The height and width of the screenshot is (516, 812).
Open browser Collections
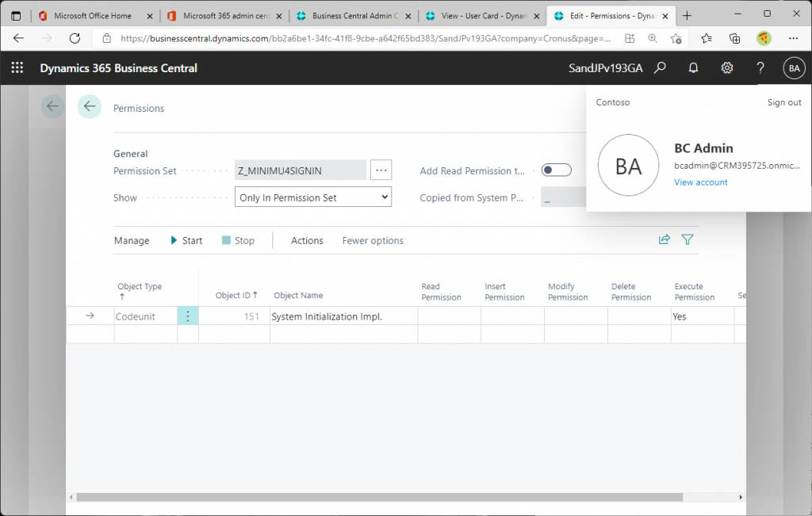click(734, 38)
